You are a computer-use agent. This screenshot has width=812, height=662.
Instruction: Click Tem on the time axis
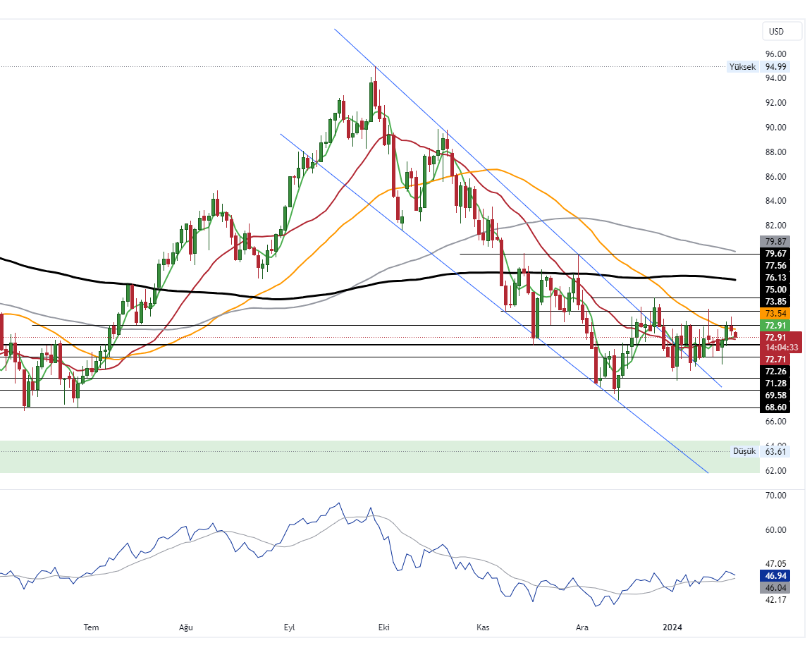click(x=91, y=627)
